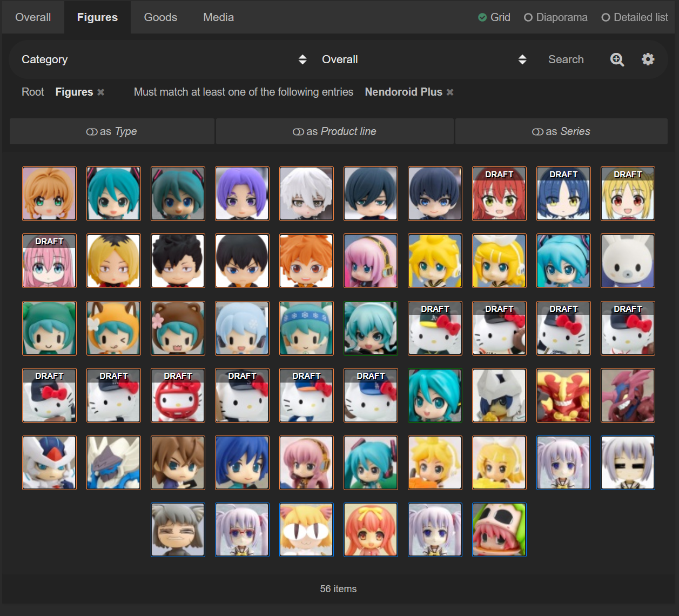679x616 pixels.
Task: Remove the Nendoroid Plus entry filter
Action: tap(450, 92)
